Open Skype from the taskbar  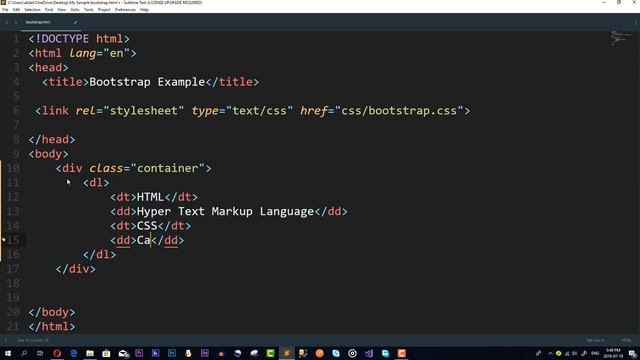(x=336, y=353)
